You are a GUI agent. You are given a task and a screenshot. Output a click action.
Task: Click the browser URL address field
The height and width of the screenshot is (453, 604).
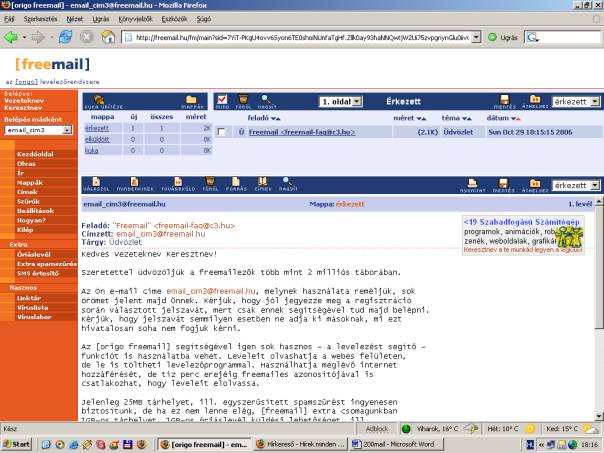point(300,37)
